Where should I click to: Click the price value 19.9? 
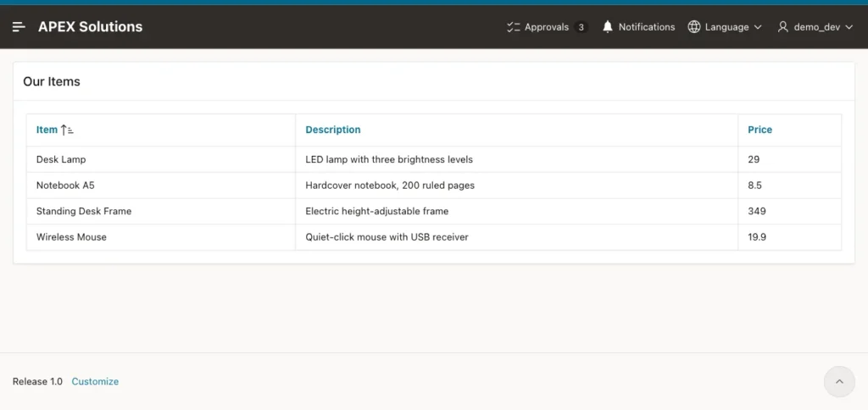pos(757,237)
